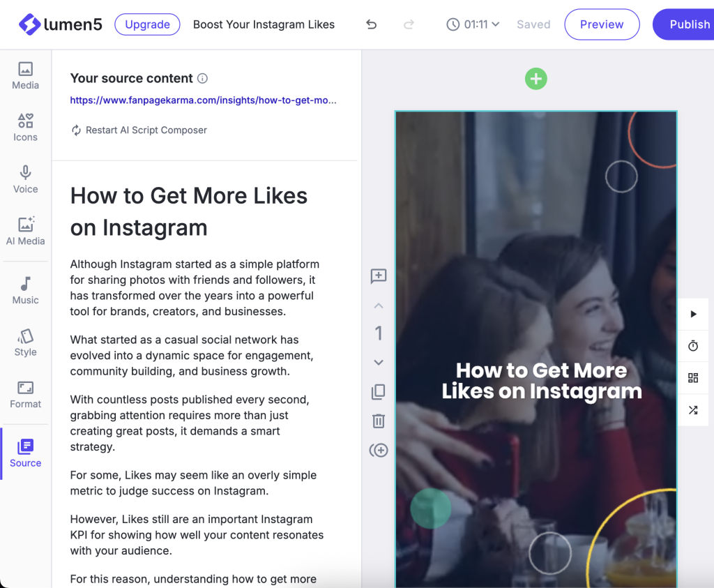Delete scene with trash icon
Viewport: 714px width, 588px height.
pos(378,421)
